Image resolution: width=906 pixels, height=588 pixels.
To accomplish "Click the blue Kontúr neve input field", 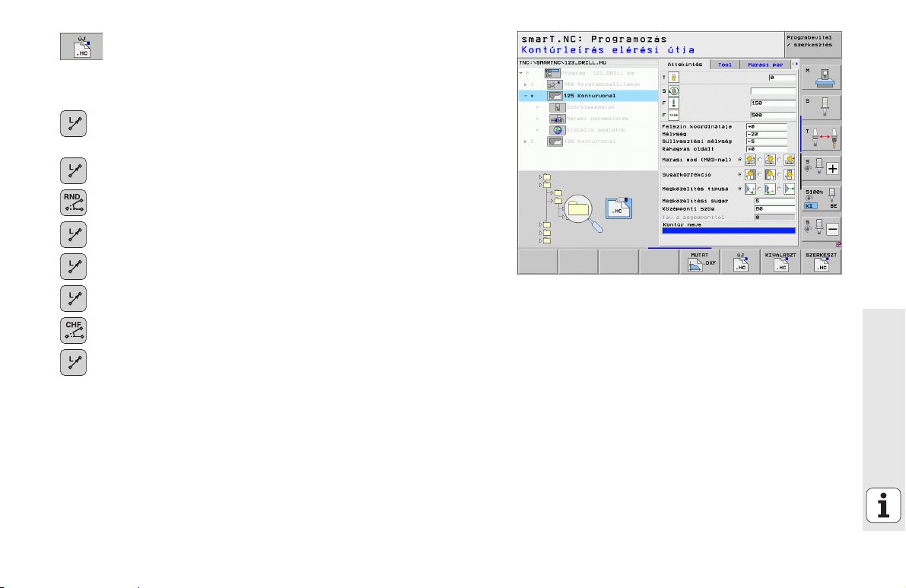I will tap(728, 230).
